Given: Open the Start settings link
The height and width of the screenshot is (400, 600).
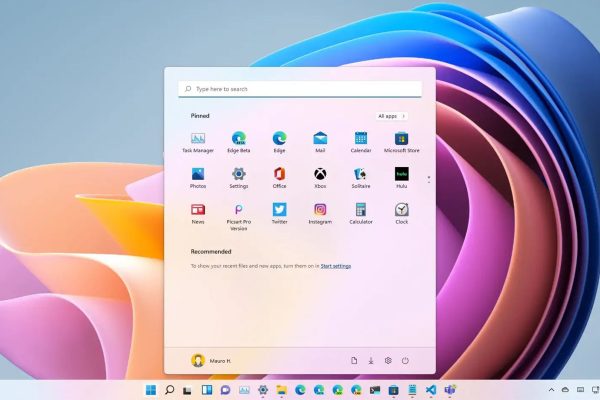Looking at the screenshot, I should tap(336, 266).
